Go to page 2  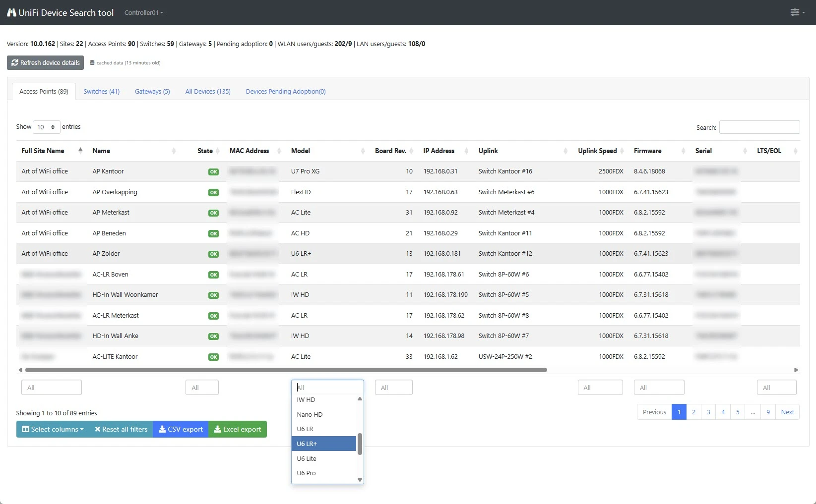(x=693, y=412)
